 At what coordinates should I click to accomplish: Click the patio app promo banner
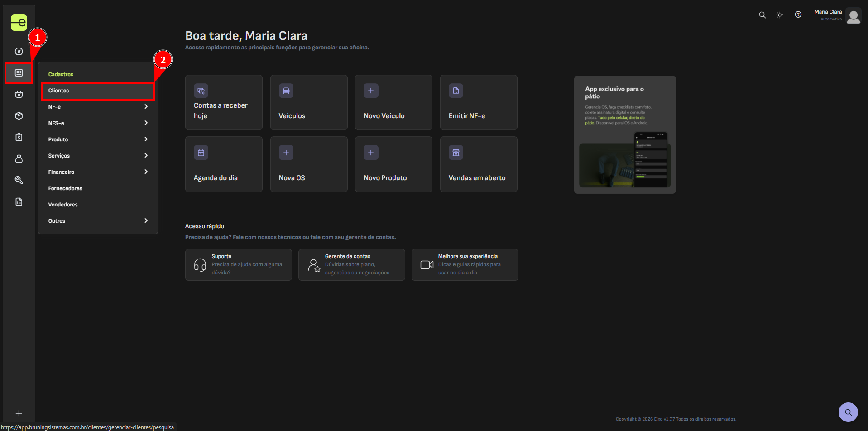tap(624, 134)
